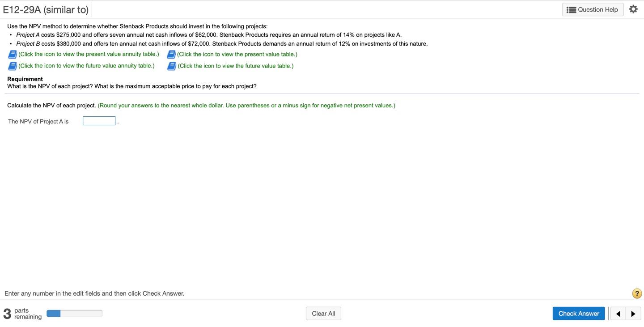Click the future value table link text
The height and width of the screenshot is (327, 644).
[235, 66]
